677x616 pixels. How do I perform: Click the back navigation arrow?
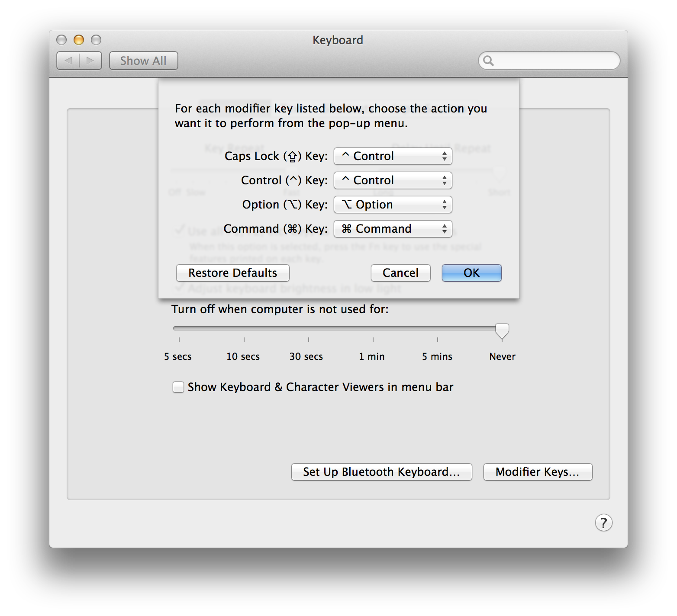(x=68, y=61)
